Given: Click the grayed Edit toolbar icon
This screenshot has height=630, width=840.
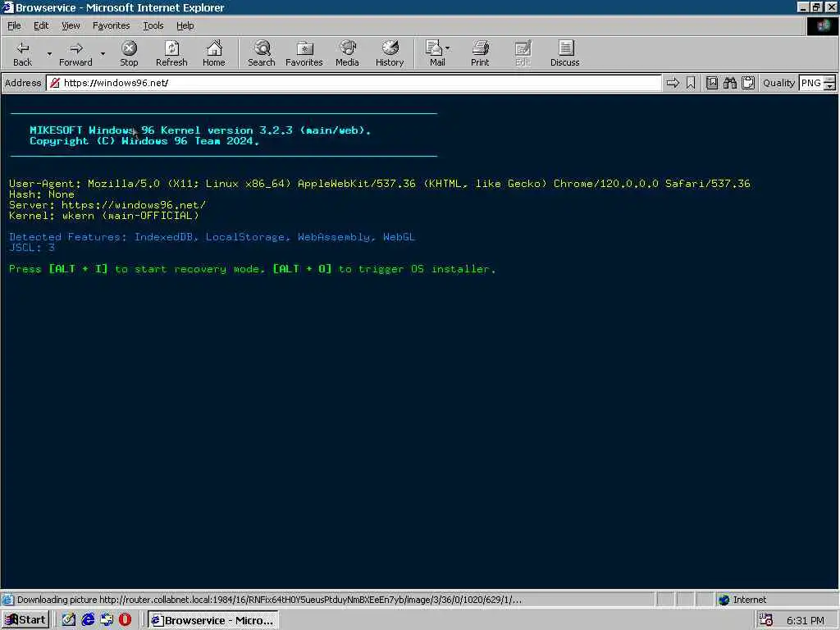Looking at the screenshot, I should [523, 53].
